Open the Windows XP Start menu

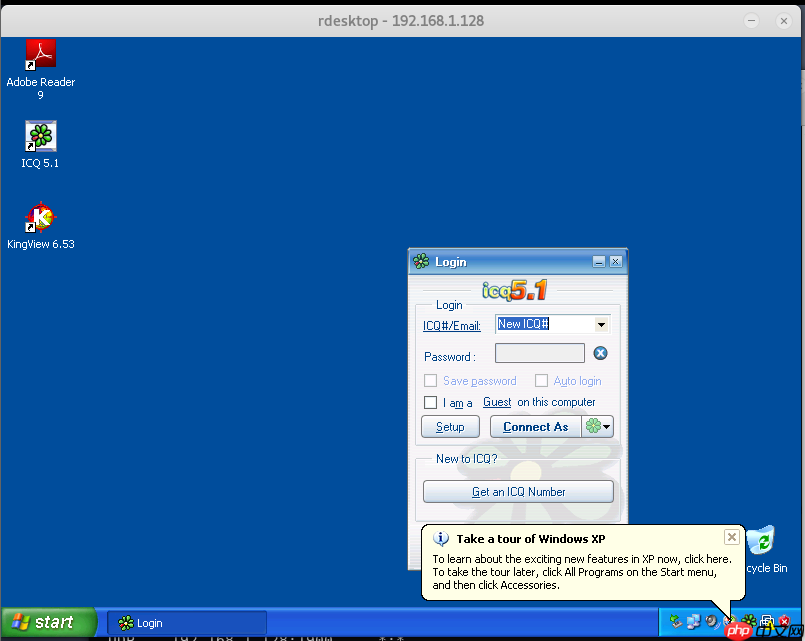pyautogui.click(x=45, y=622)
